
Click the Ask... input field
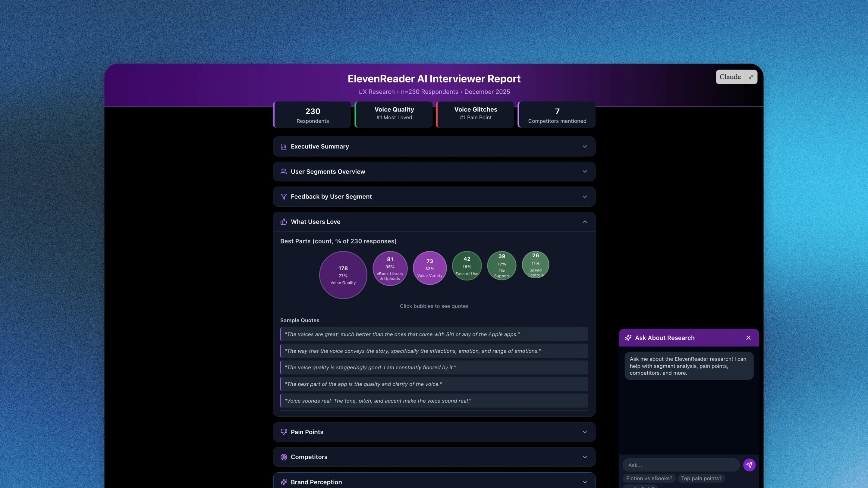(681, 465)
